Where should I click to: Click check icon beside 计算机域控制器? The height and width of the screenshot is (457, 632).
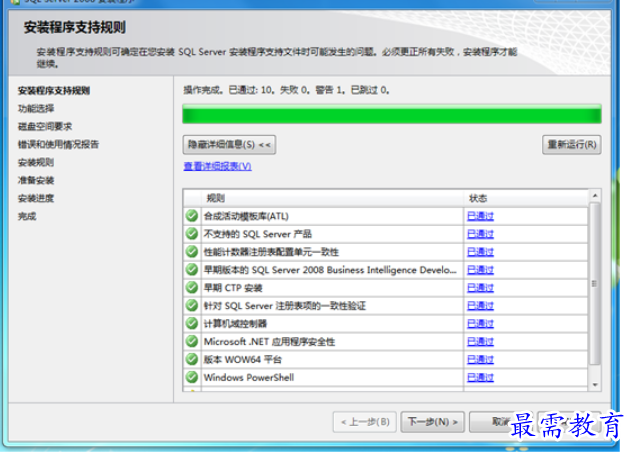[x=192, y=324]
